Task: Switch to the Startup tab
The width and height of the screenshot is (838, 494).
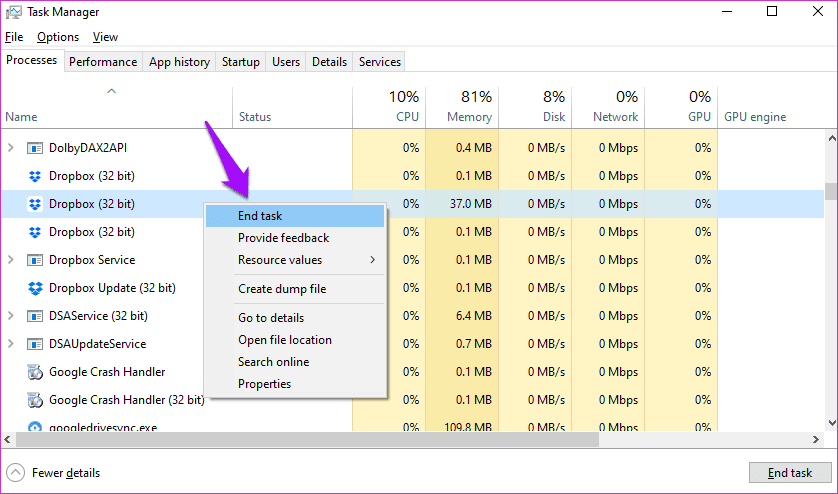Action: click(240, 62)
